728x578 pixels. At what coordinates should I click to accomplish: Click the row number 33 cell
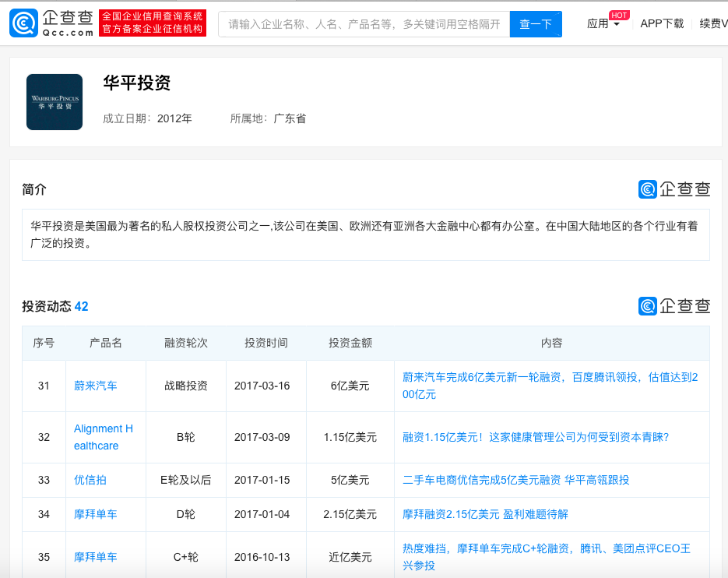tap(44, 480)
